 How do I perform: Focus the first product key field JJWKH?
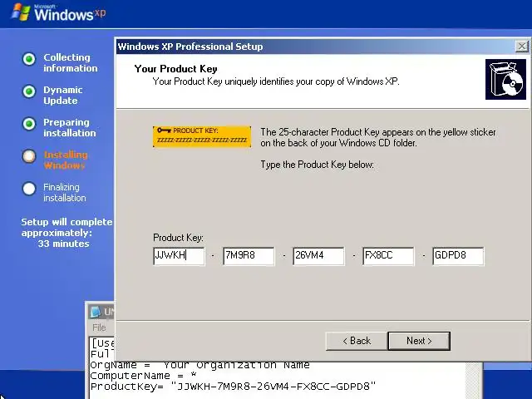pyautogui.click(x=179, y=256)
